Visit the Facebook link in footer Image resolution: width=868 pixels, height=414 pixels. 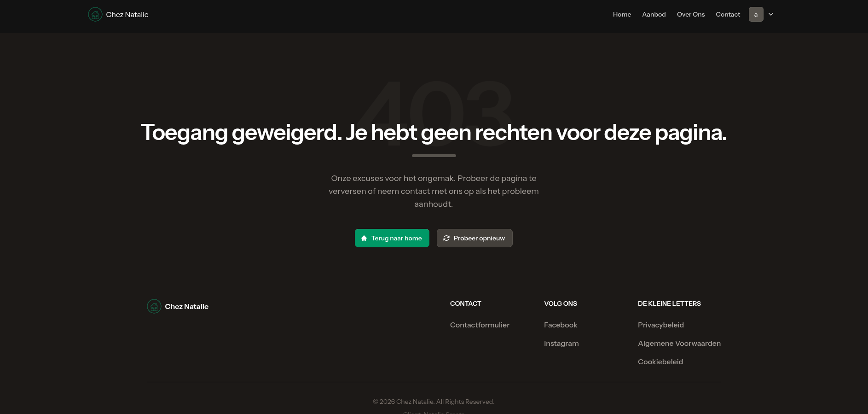[x=561, y=325]
